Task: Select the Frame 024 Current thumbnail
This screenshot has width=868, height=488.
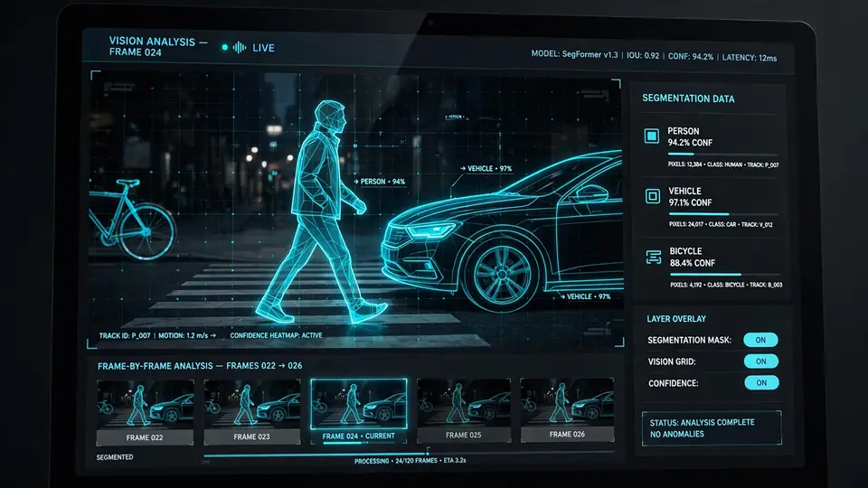Action: tap(359, 410)
